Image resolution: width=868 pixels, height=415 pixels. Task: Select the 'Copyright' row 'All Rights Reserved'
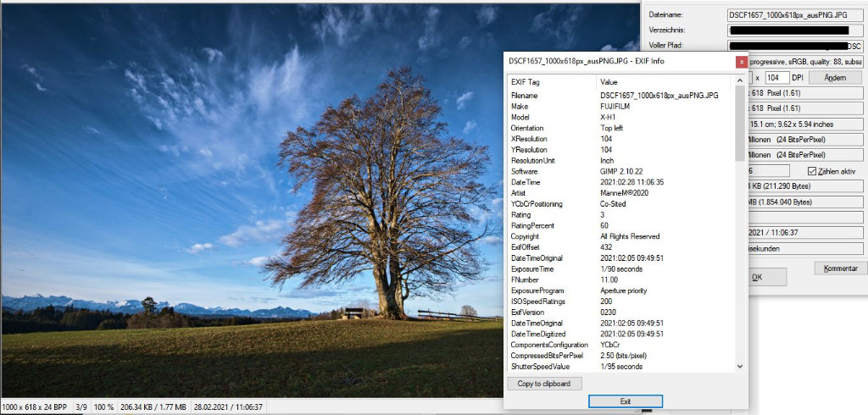(x=621, y=236)
